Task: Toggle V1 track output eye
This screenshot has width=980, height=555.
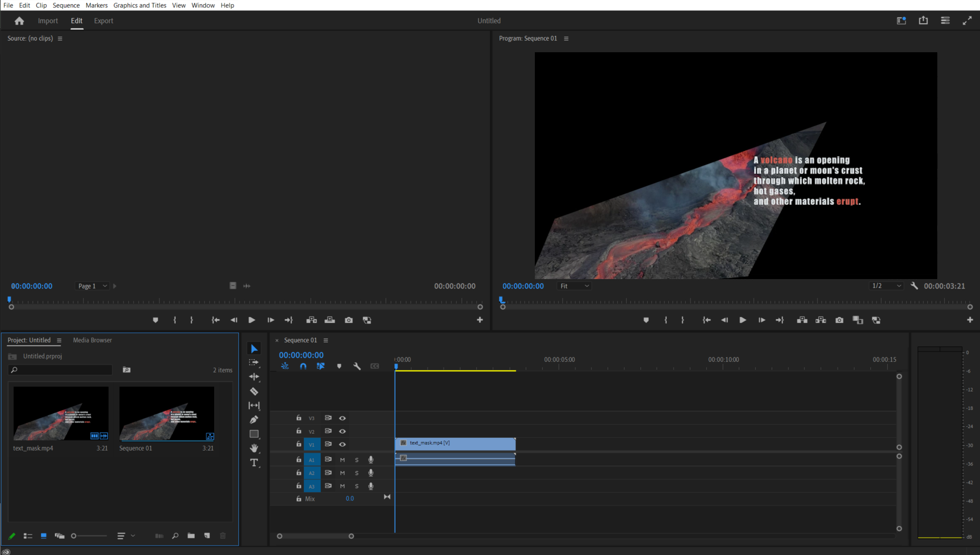Action: 342,444
